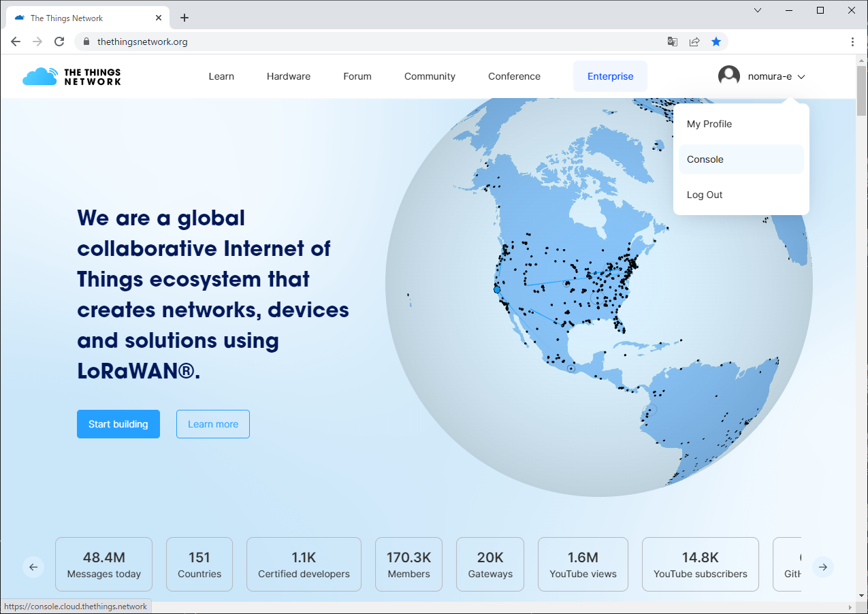Click the YouTube subscribers stat card
Viewport: 868px width, 614px height.
click(701, 564)
